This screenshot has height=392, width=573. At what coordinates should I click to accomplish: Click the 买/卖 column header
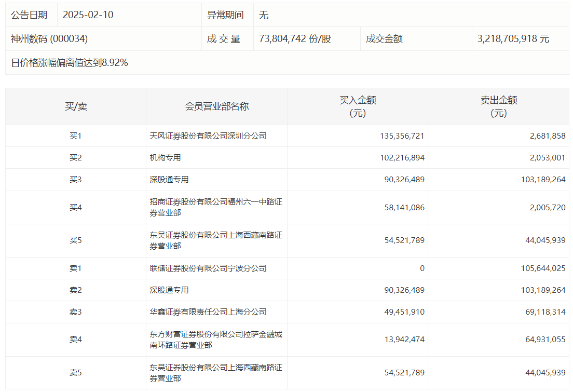click(76, 106)
